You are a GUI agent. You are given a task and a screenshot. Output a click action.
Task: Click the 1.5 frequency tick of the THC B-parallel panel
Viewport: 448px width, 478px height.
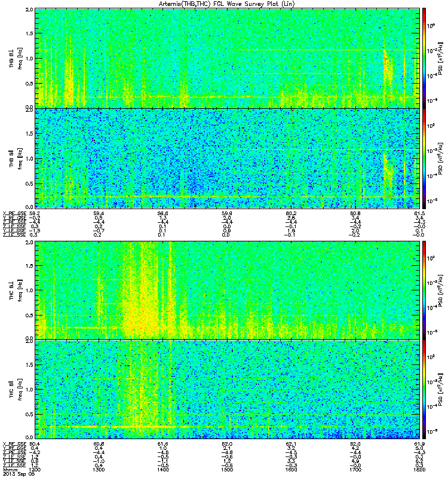coord(30,364)
